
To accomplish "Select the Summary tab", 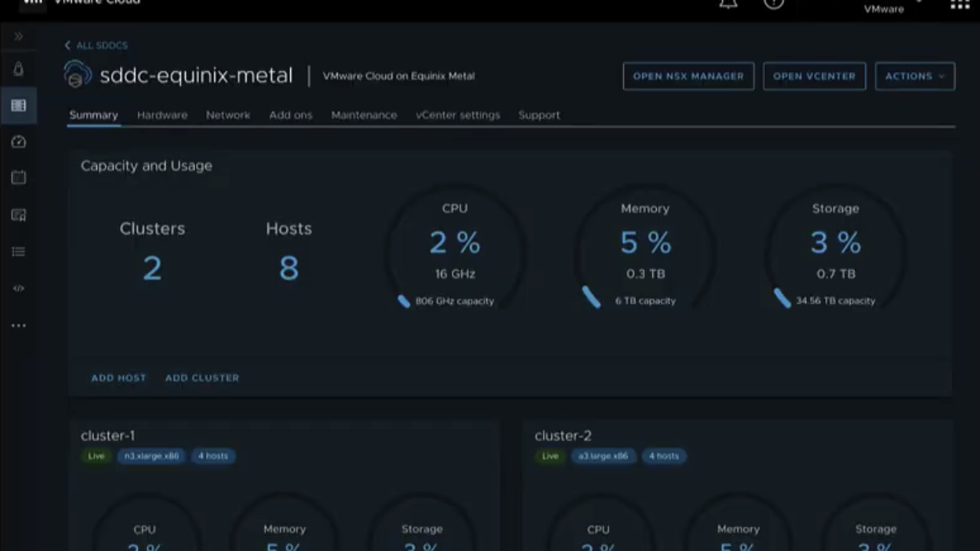I will coord(93,115).
